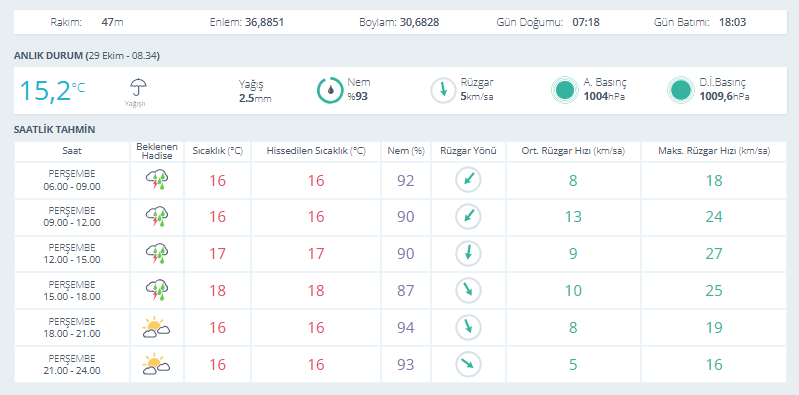The width and height of the screenshot is (799, 395).
Task: Click the Hissedilen Sıcaklık (°C) column header
Action: click(316, 151)
